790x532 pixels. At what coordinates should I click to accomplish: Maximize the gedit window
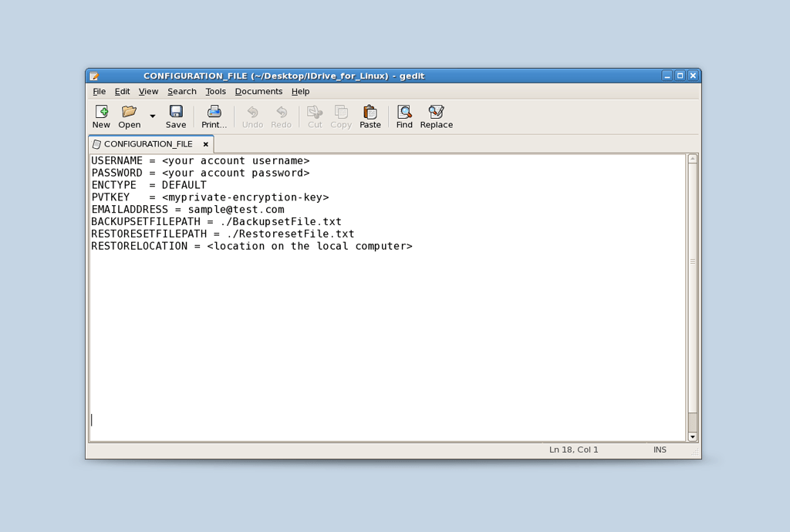(680, 76)
